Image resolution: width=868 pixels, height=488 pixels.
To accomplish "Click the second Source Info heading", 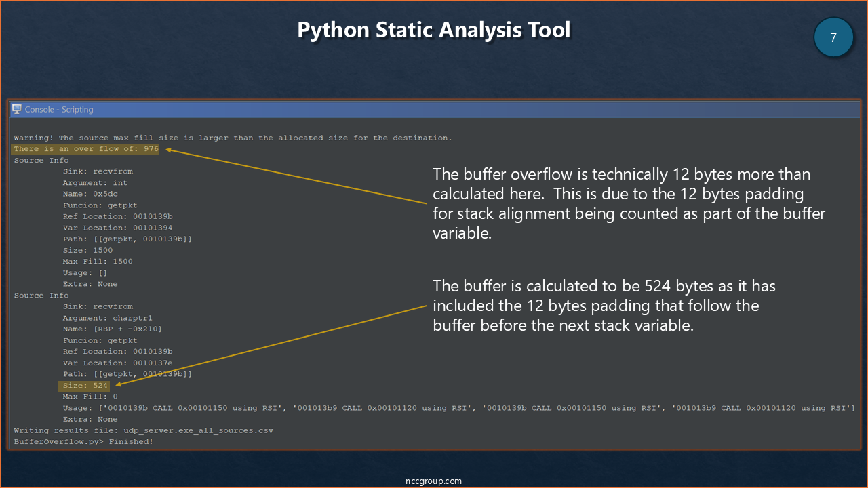I will click(x=41, y=296).
